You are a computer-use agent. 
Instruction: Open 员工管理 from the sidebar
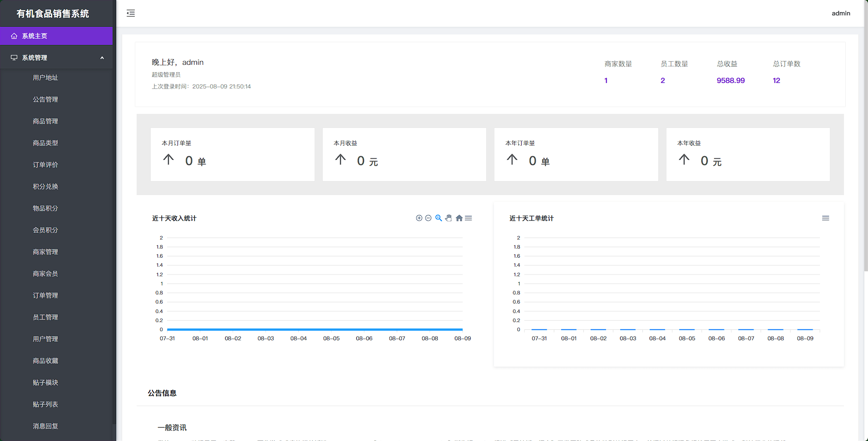[x=45, y=317]
